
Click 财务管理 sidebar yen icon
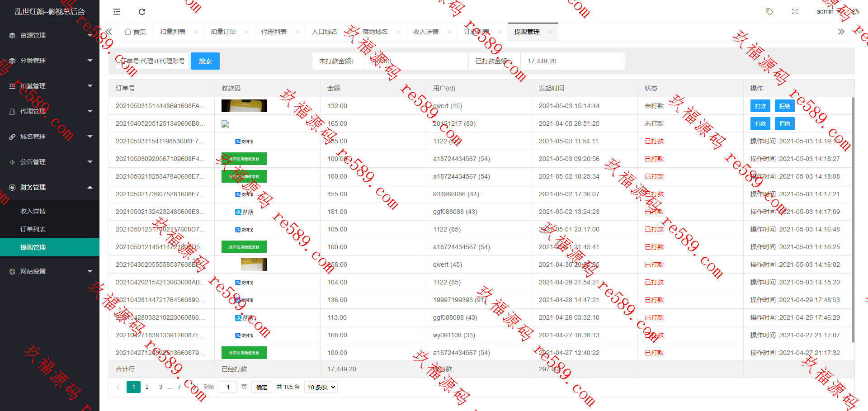[12, 187]
